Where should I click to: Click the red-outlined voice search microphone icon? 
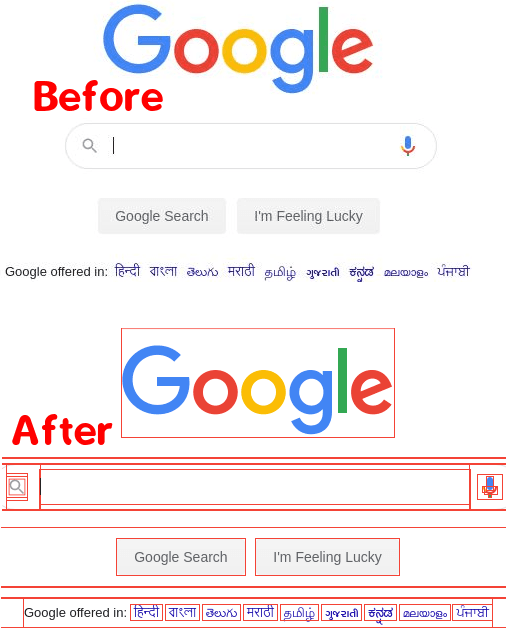tap(490, 487)
